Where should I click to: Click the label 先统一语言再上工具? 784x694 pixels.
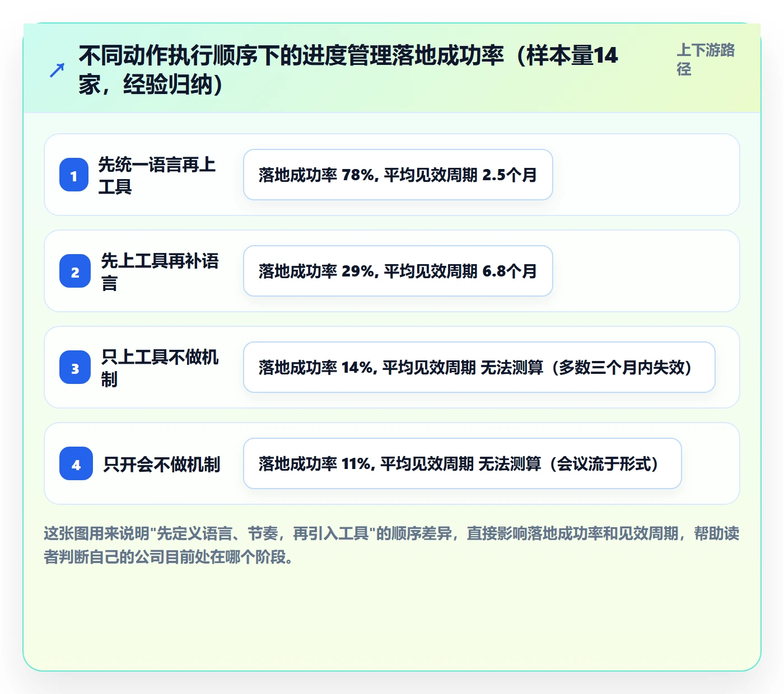coord(157,175)
